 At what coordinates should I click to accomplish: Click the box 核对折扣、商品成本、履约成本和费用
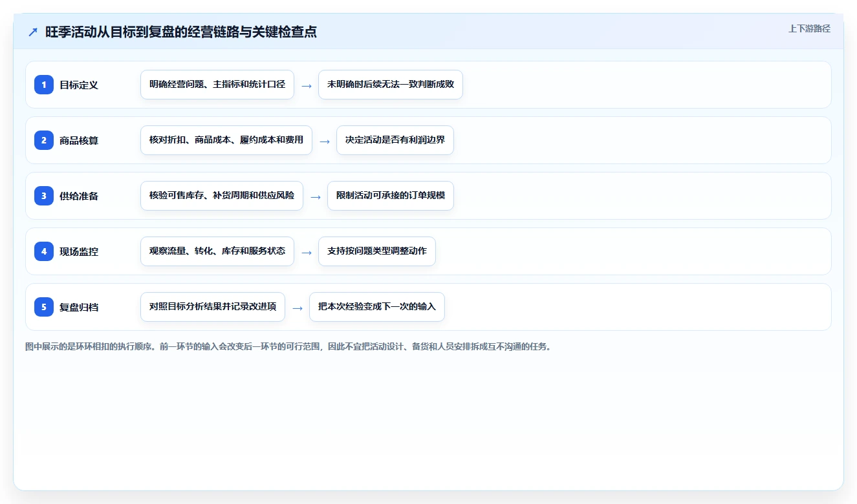[x=226, y=140]
